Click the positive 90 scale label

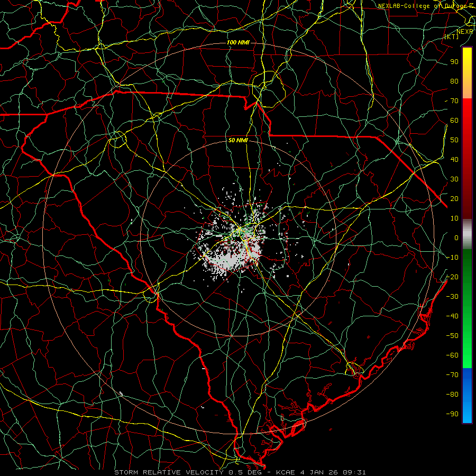coord(454,62)
